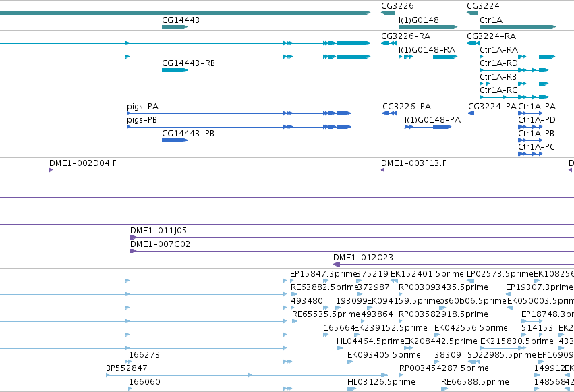This screenshot has width=574, height=392.
Task: Open the LP02573.5prime label
Action: [500, 274]
